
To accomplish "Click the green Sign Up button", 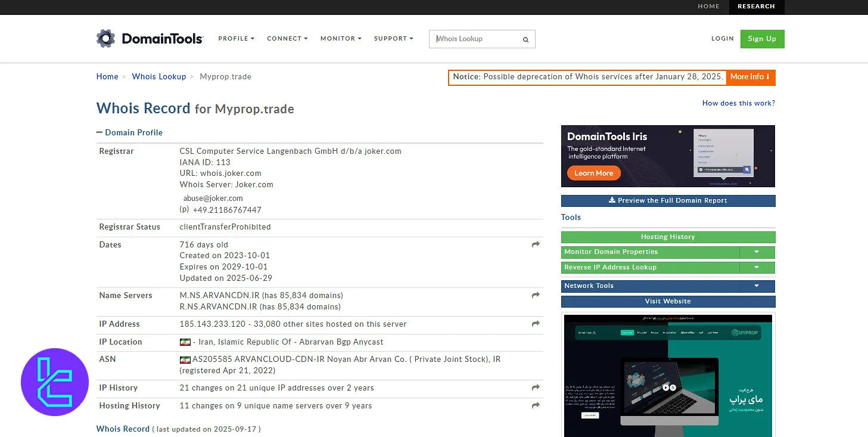I will (x=762, y=38).
